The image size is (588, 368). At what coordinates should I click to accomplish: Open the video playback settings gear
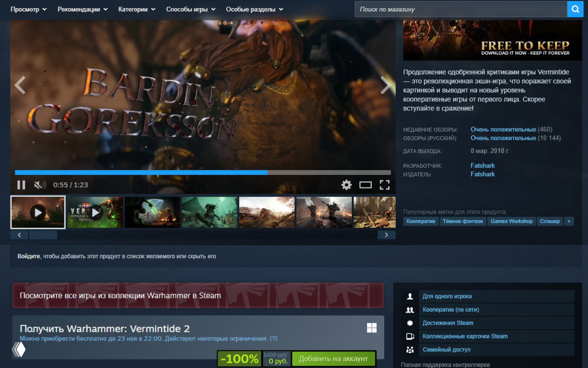click(346, 184)
